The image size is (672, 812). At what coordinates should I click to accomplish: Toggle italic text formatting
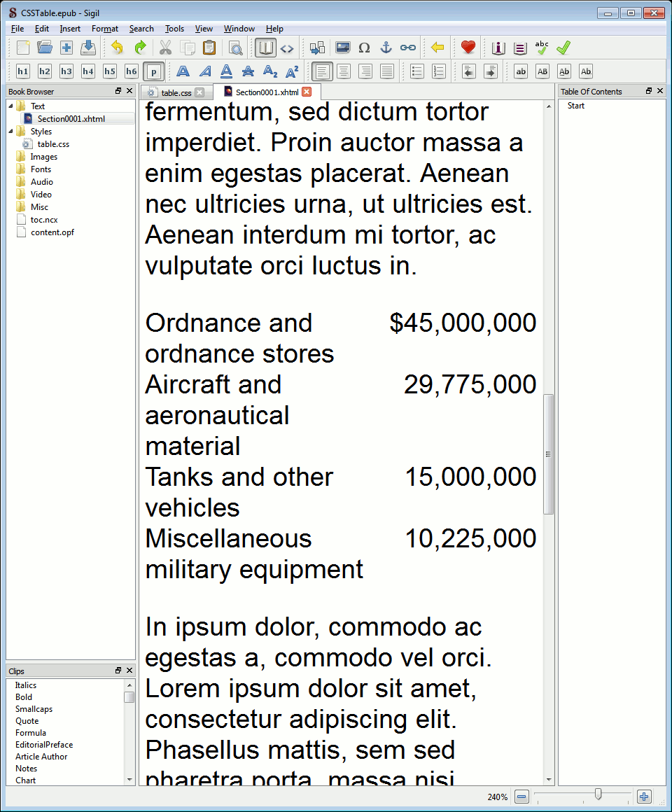point(205,71)
